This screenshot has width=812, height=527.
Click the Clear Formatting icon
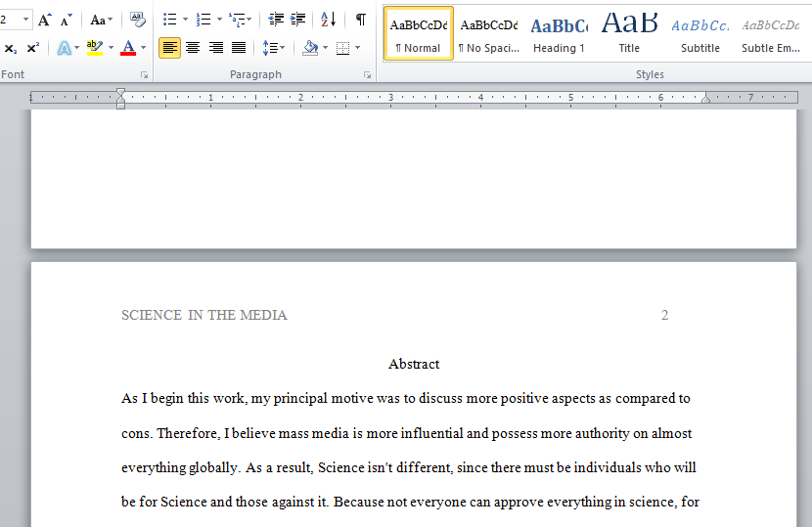(x=138, y=21)
